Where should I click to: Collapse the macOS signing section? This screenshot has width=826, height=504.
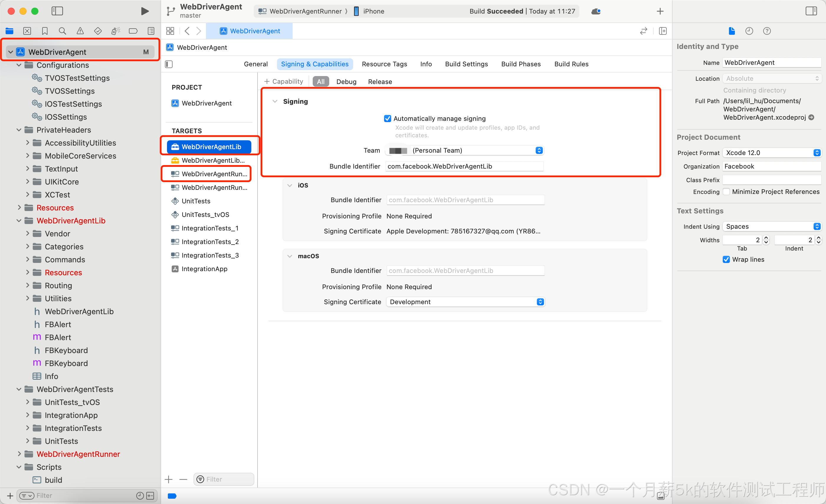[x=290, y=256]
